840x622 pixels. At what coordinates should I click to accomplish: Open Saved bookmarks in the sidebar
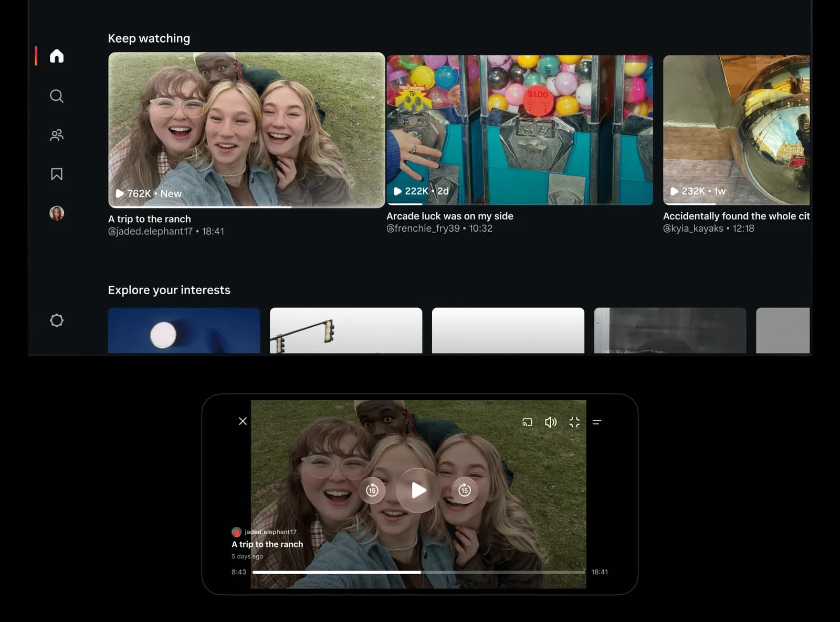pos(57,174)
